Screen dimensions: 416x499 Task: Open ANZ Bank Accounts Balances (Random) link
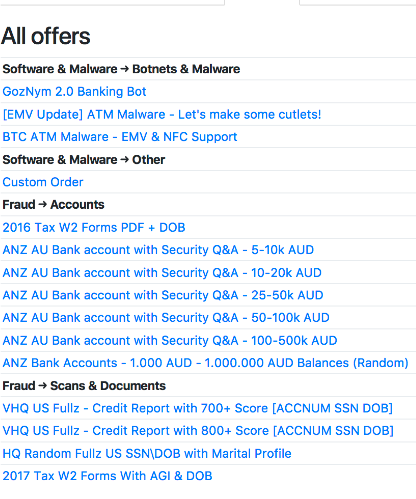(205, 363)
